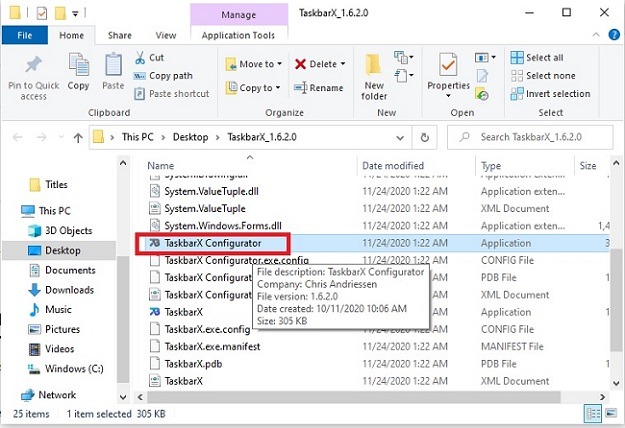625x428 pixels.
Task: Create a New folder
Action: click(x=374, y=77)
